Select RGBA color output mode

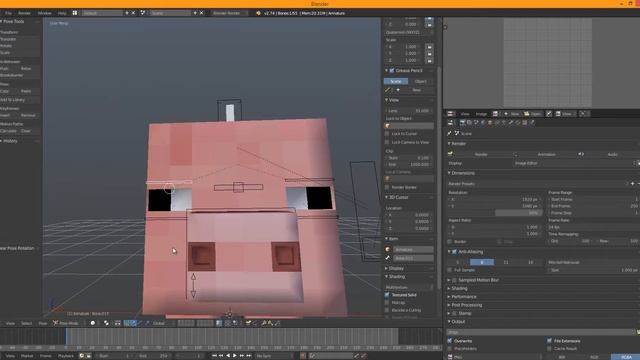(626, 357)
